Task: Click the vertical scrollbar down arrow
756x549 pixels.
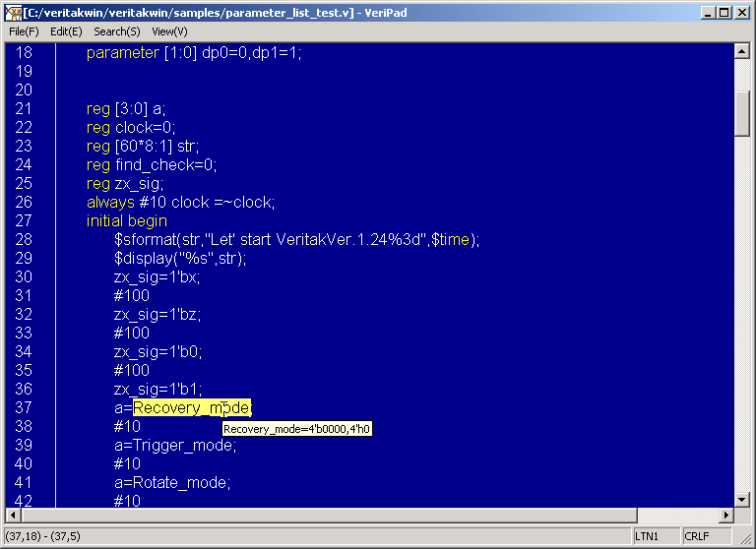Action: click(743, 500)
